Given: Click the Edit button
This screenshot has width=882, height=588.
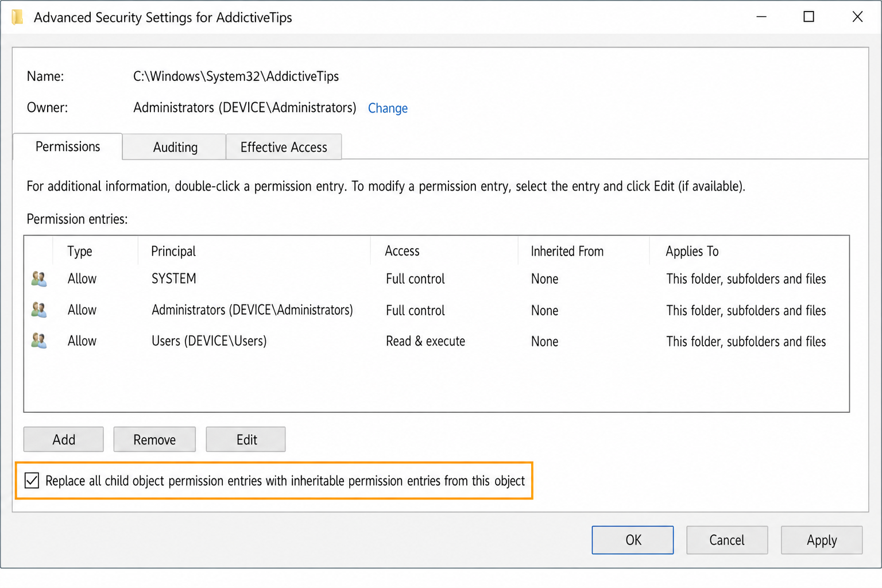Looking at the screenshot, I should point(246,439).
